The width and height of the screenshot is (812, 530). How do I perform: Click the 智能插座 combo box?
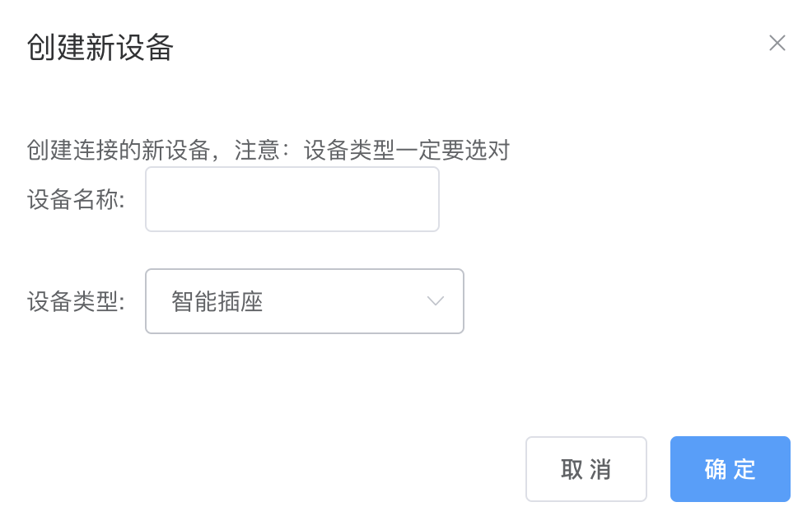pyautogui.click(x=304, y=301)
